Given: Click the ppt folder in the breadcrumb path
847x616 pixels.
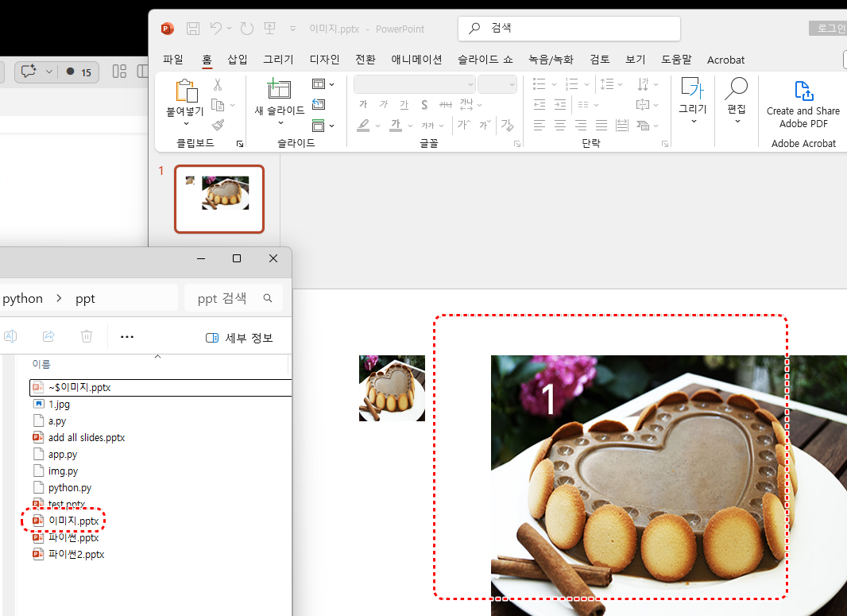Looking at the screenshot, I should [x=85, y=298].
